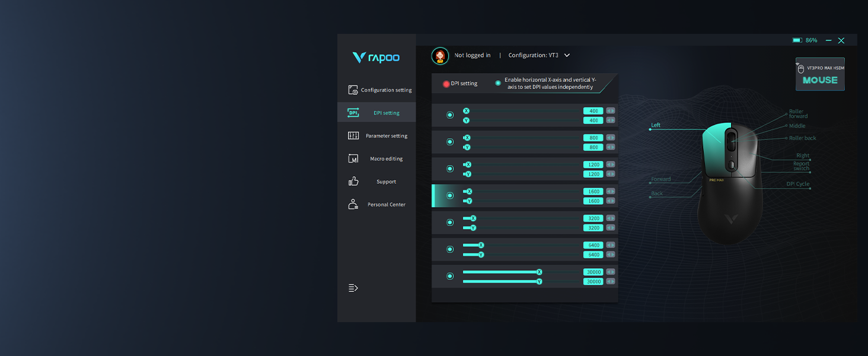Click the Not logged in text
Image resolution: width=868 pixels, height=356 pixels.
pyautogui.click(x=473, y=55)
